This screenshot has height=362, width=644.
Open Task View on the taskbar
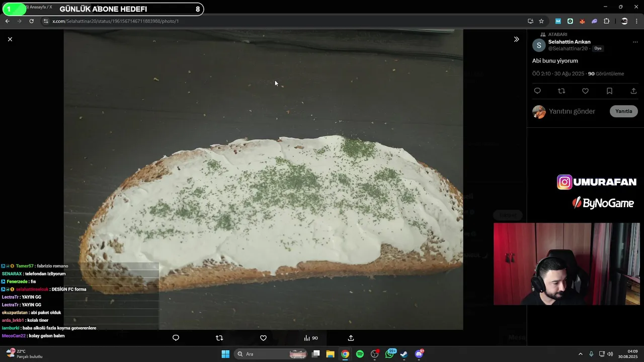click(316, 354)
